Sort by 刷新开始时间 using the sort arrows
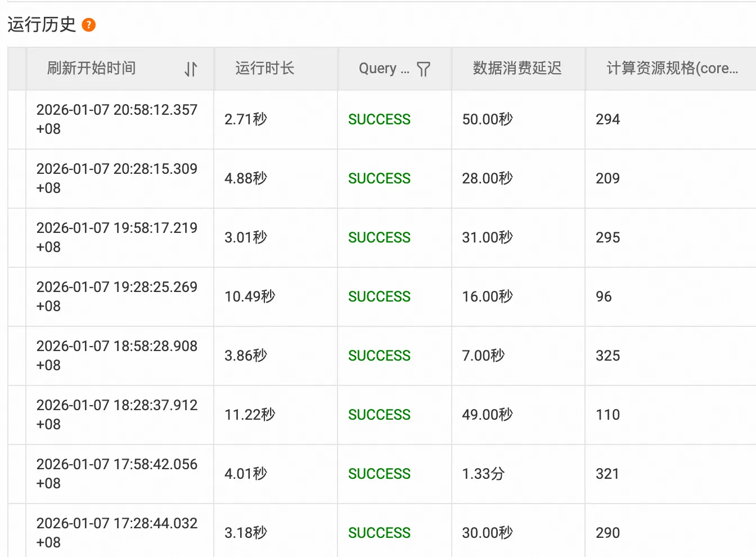Viewport: 756px width, 557px height. click(x=191, y=69)
